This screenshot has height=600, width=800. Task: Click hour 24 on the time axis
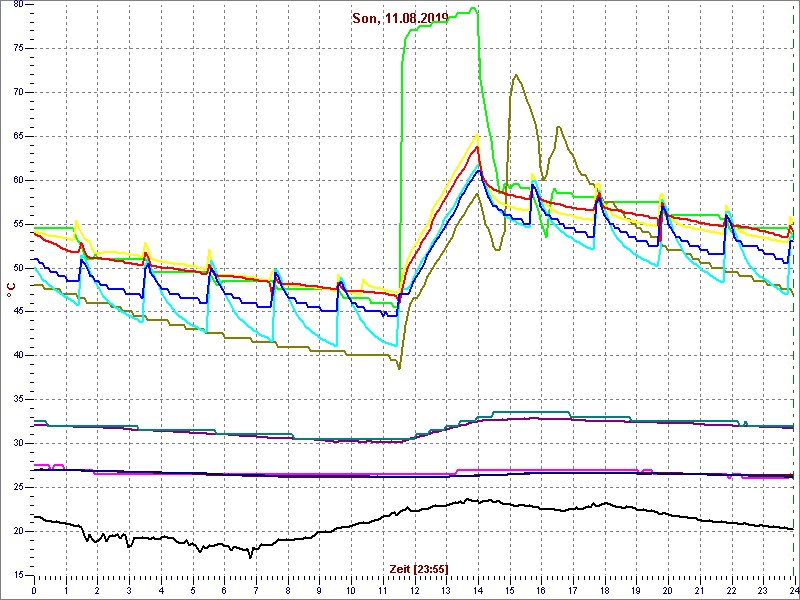[793, 591]
